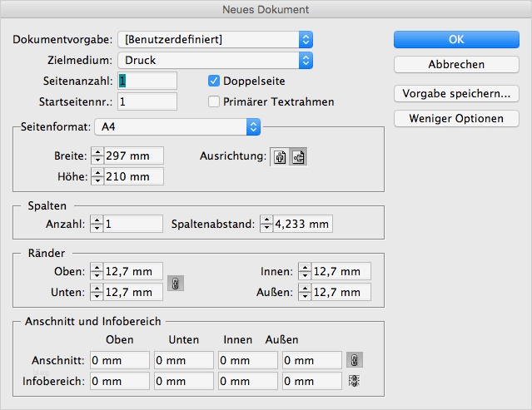The height and width of the screenshot is (410, 532).
Task: Open the Seitenformat A4 dropdown
Action: [177, 126]
